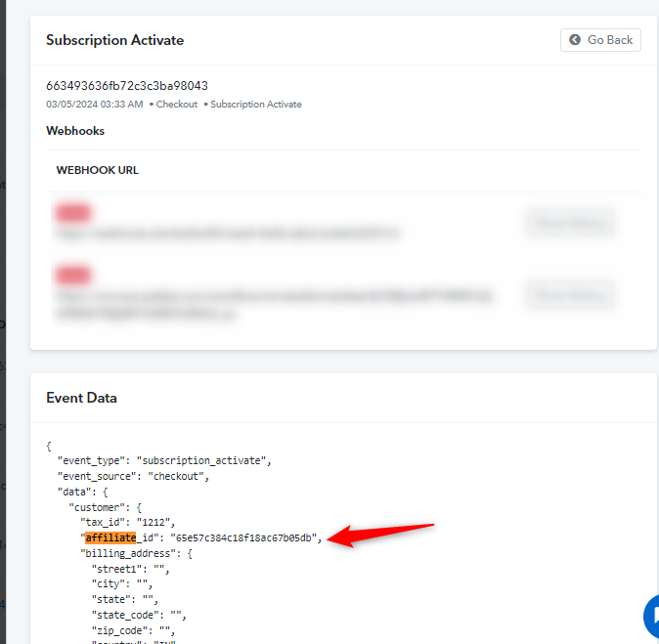Click the second blurred red status badge

pyautogui.click(x=73, y=276)
